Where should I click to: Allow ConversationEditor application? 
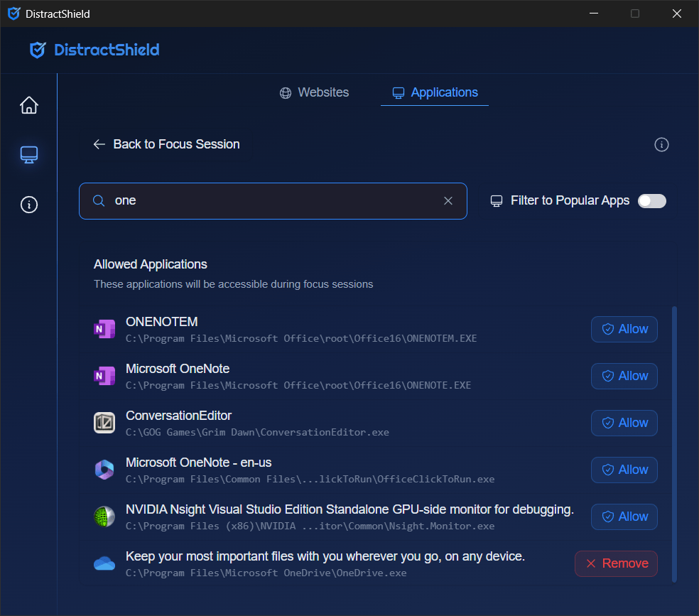(624, 423)
